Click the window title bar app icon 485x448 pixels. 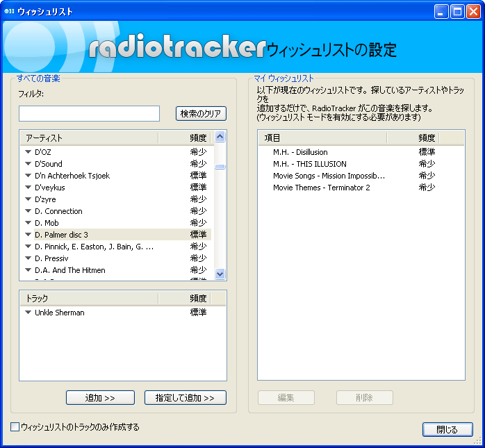click(9, 12)
